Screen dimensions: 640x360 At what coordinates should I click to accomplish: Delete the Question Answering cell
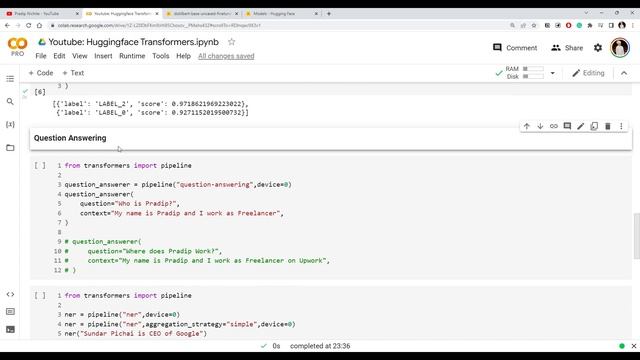point(608,126)
